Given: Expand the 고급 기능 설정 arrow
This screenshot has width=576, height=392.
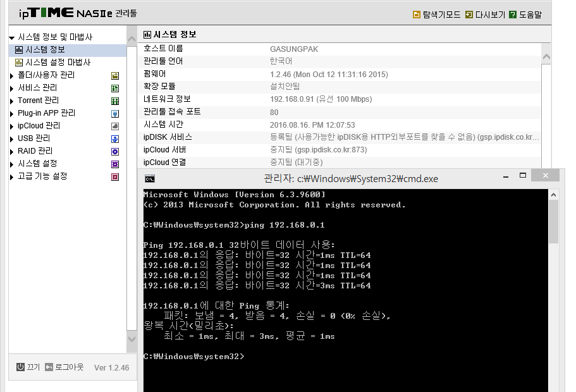Looking at the screenshot, I should [x=12, y=177].
